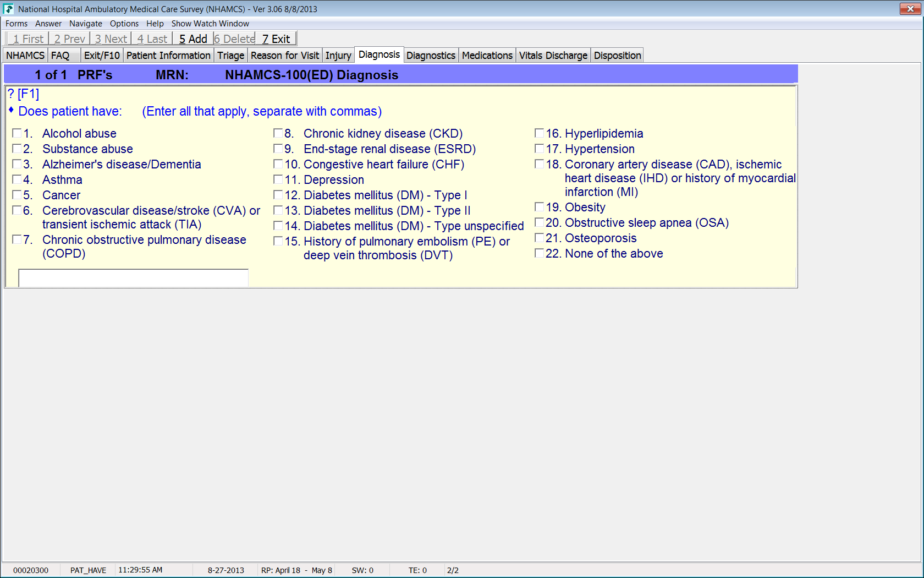This screenshot has height=578, width=924.
Task: Click the 3 Next toolbar button
Action: [111, 39]
